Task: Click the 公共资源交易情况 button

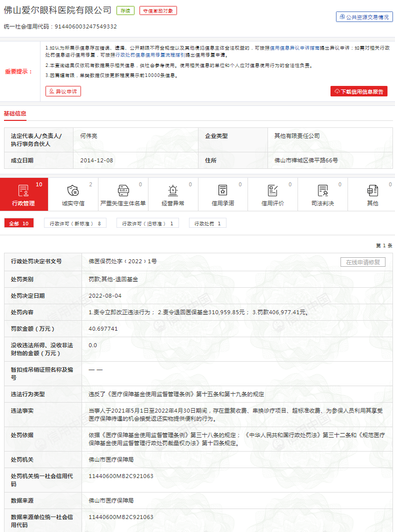Action: (364, 17)
